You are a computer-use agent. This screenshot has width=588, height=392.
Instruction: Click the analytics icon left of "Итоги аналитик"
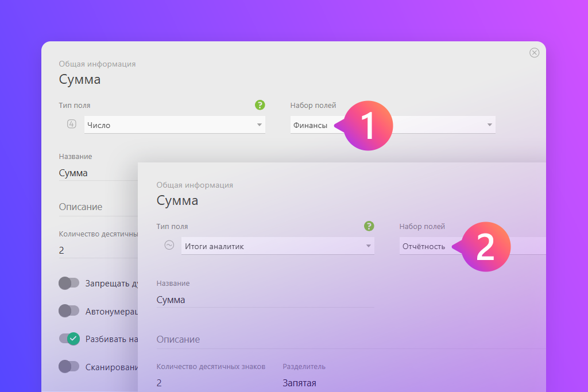click(x=169, y=245)
